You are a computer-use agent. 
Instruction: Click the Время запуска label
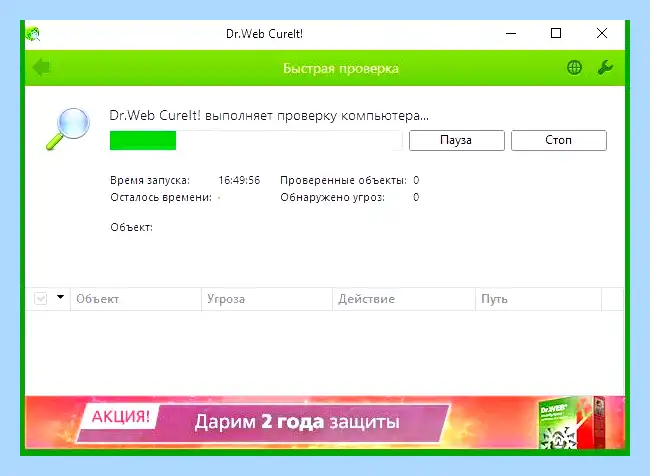[x=150, y=180]
